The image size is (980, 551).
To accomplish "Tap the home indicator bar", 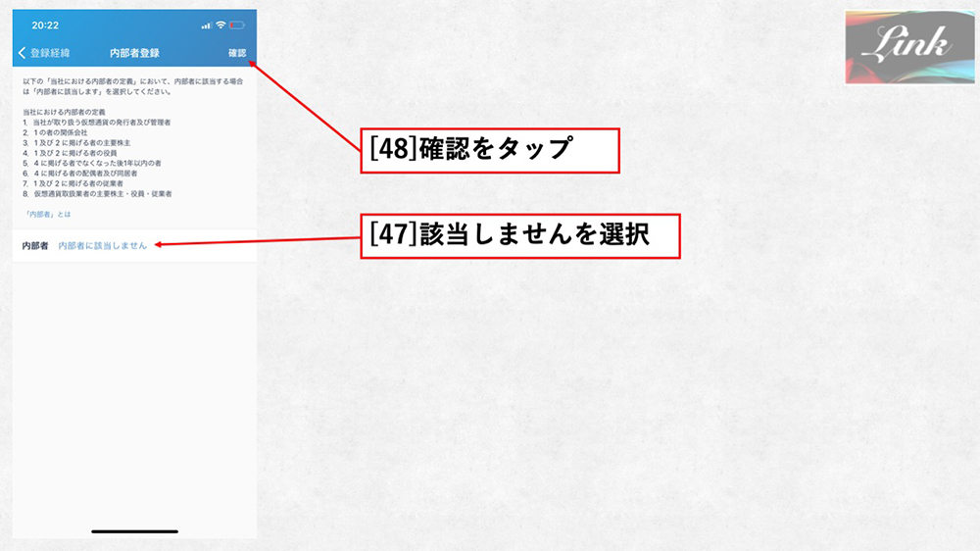I will click(134, 531).
